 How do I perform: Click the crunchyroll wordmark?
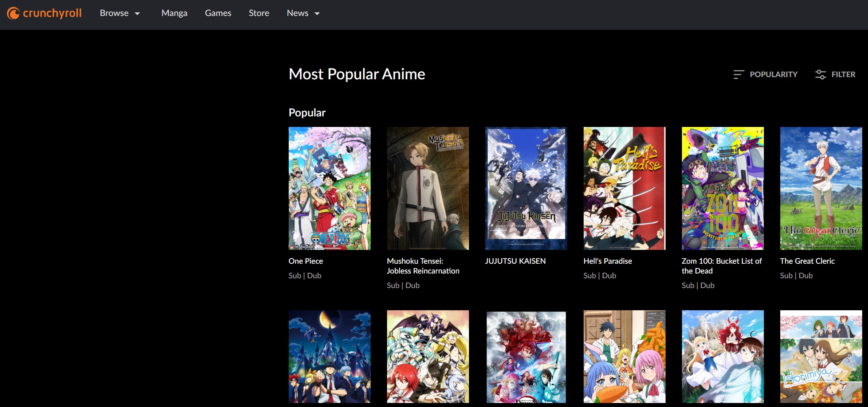(52, 13)
